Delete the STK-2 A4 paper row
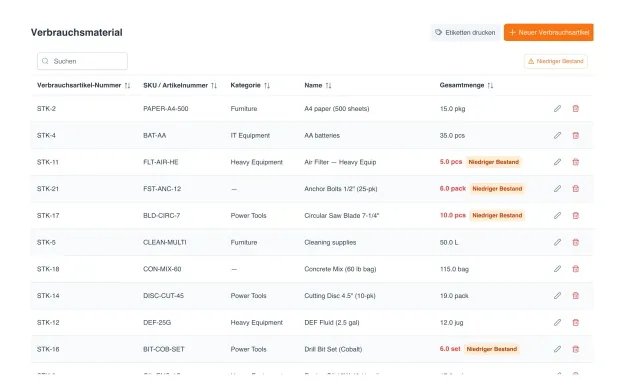 575,109
